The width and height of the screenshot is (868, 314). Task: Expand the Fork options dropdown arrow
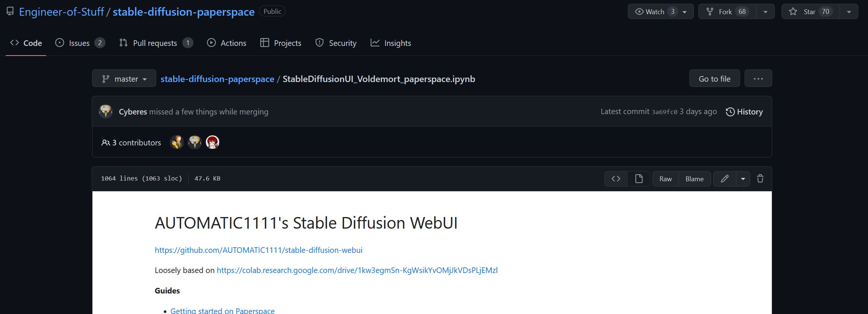coord(765,12)
